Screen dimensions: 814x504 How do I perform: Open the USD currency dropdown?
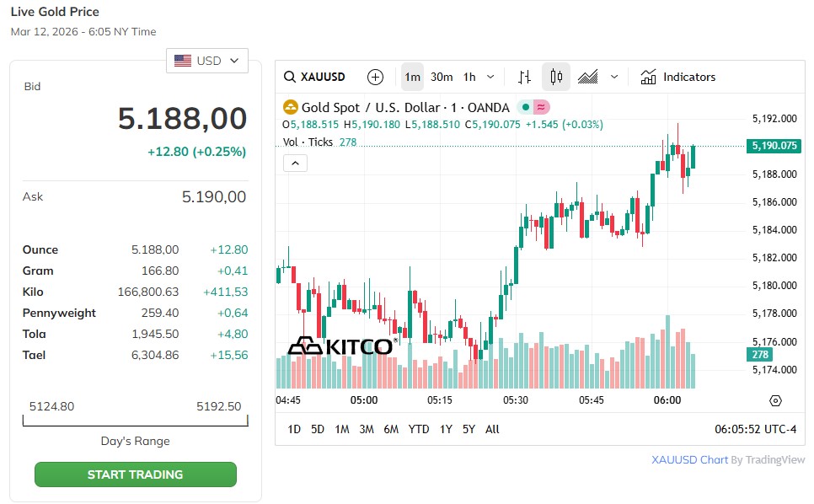coord(207,61)
